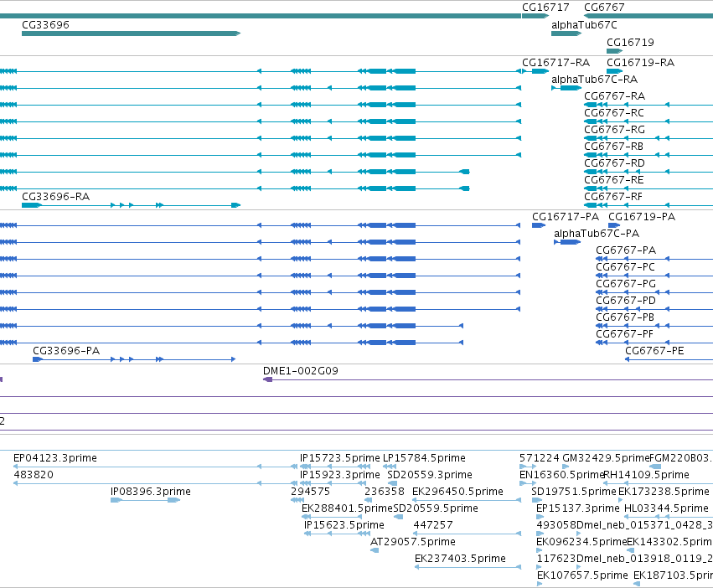Click the CG6767-RA transcript label
Image resolution: width=713 pixels, height=588 pixels.
[x=614, y=96]
